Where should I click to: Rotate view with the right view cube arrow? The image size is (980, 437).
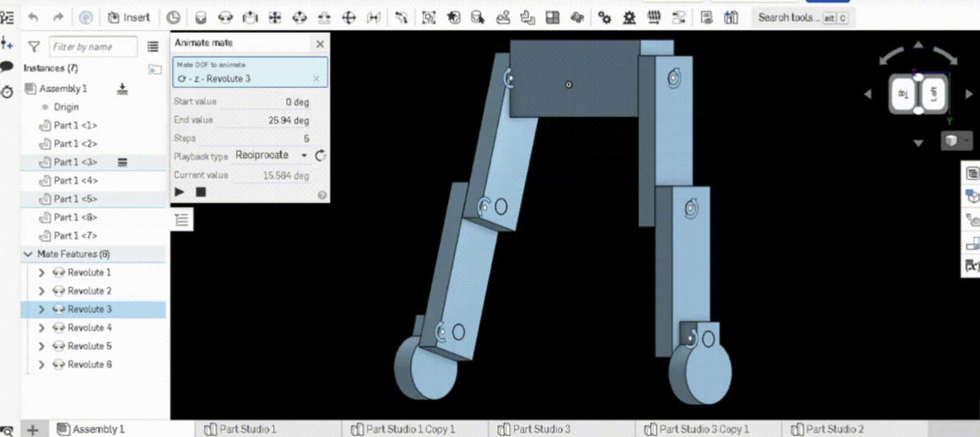pyautogui.click(x=968, y=95)
